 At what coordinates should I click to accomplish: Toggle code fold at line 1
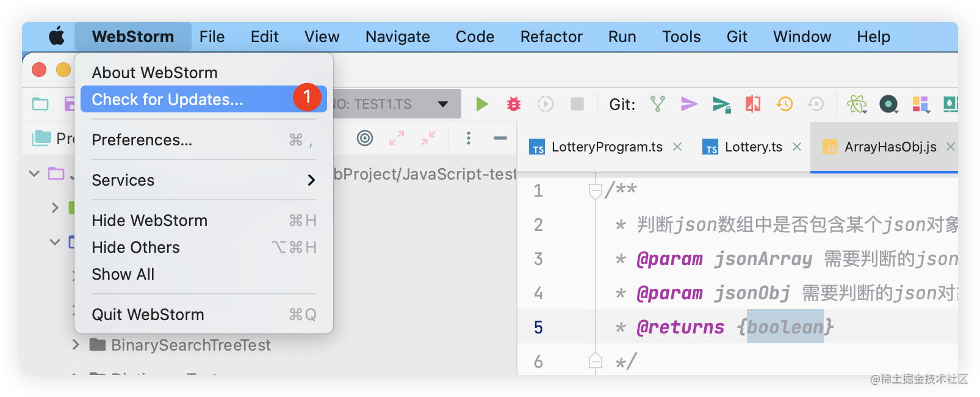click(595, 192)
